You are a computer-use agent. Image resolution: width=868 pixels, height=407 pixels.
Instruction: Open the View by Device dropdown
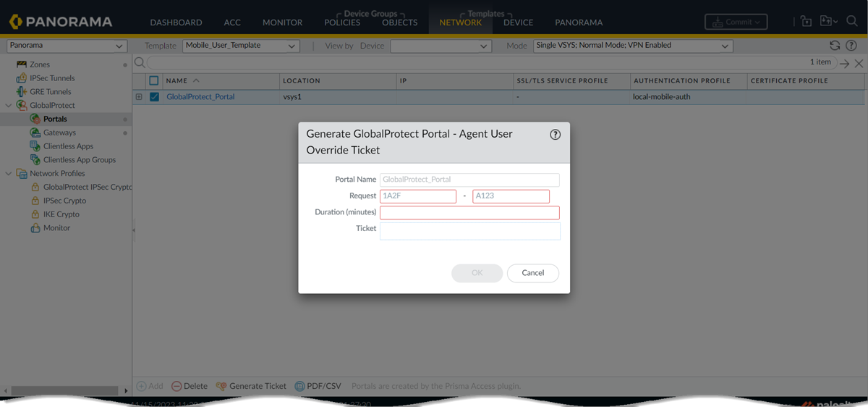pyautogui.click(x=441, y=46)
